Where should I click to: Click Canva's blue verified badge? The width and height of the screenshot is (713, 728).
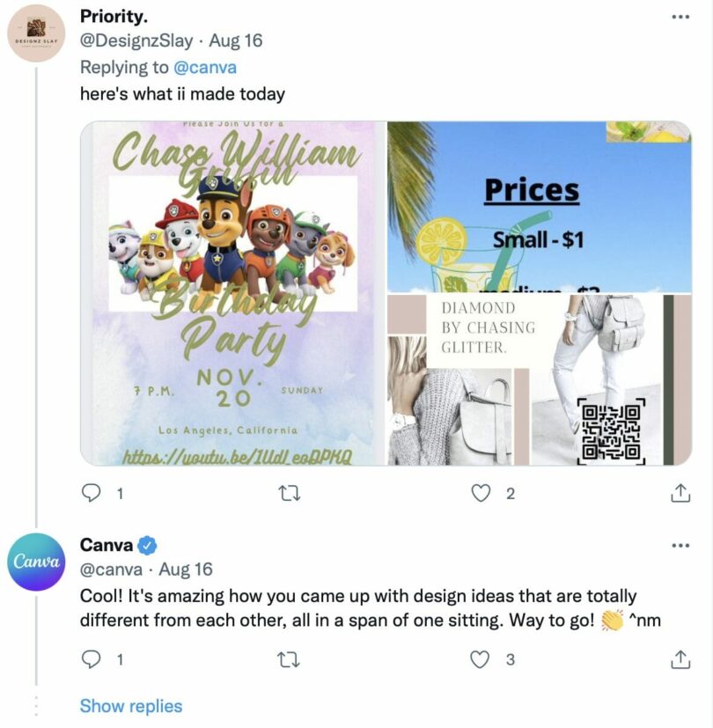(146, 546)
